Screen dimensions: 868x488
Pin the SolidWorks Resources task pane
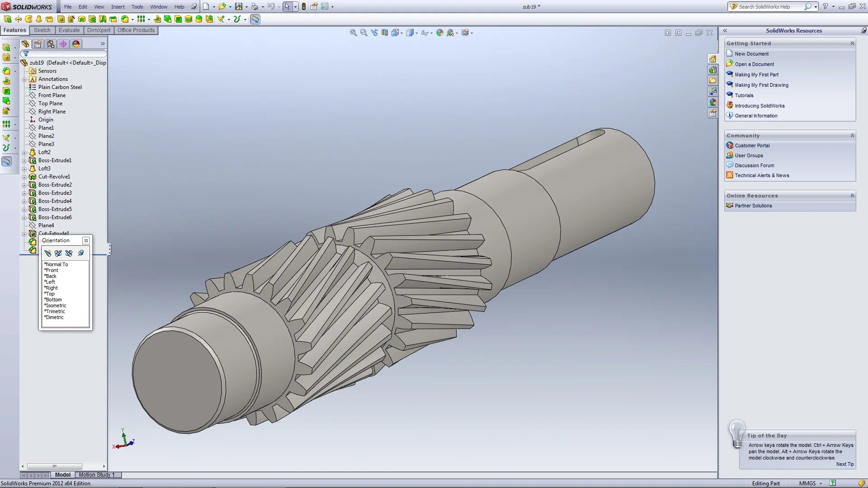pyautogui.click(x=863, y=30)
